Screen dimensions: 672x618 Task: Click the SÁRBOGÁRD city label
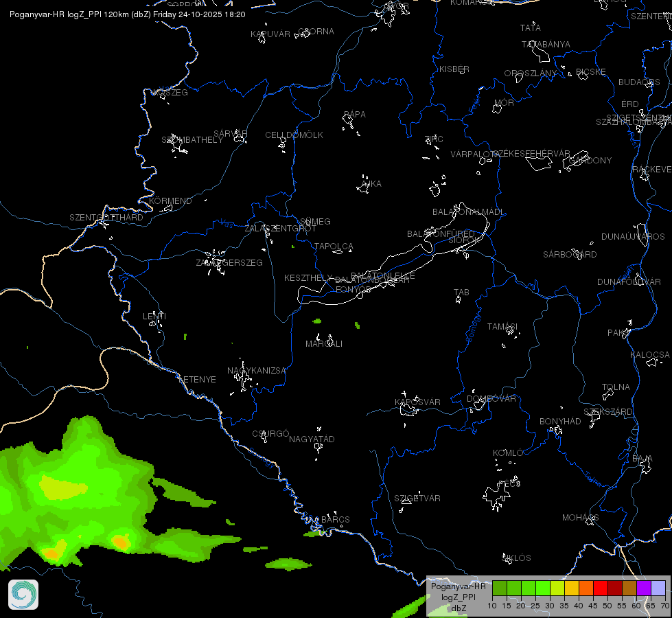click(570, 254)
